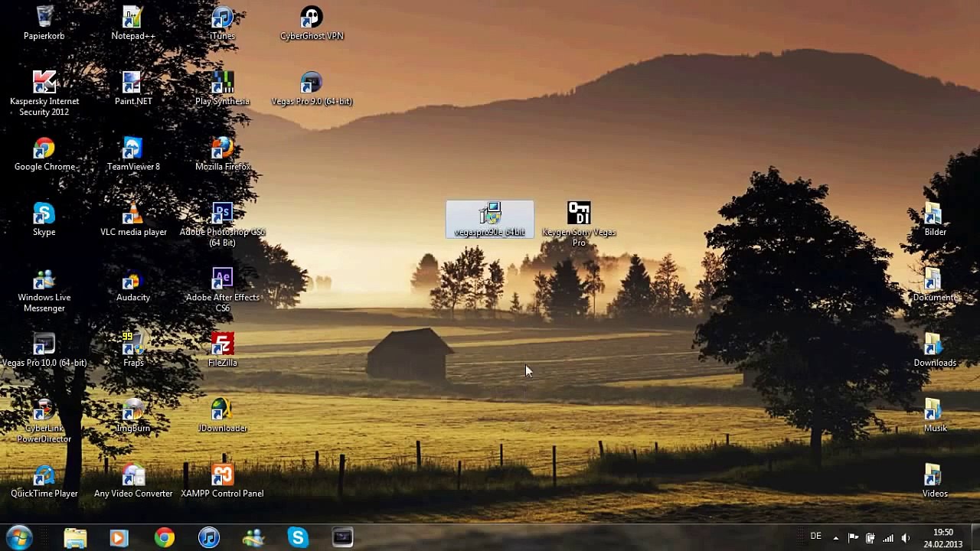Viewport: 980px width, 551px height.
Task: Select the CyberGhost VPN desktop icon
Action: coord(312,23)
